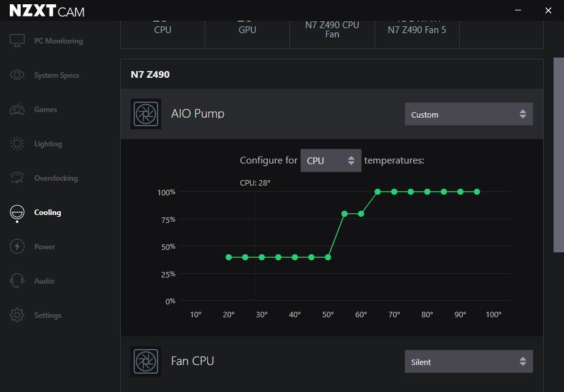Click the curve point at 60° on pump graph
This screenshot has height=392, width=564.
[360, 214]
